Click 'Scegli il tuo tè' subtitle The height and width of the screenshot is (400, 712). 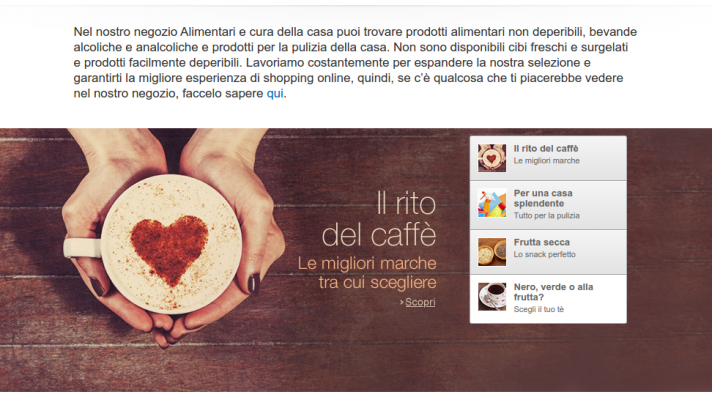click(539, 310)
